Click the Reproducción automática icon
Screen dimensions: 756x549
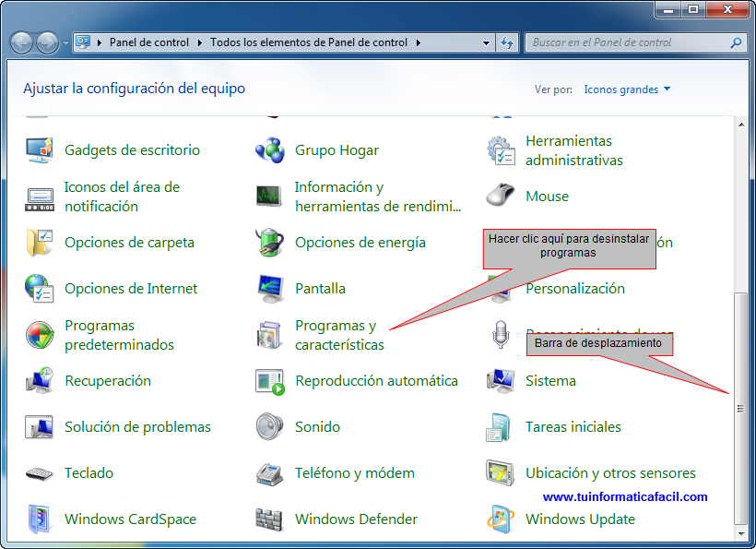point(269,382)
